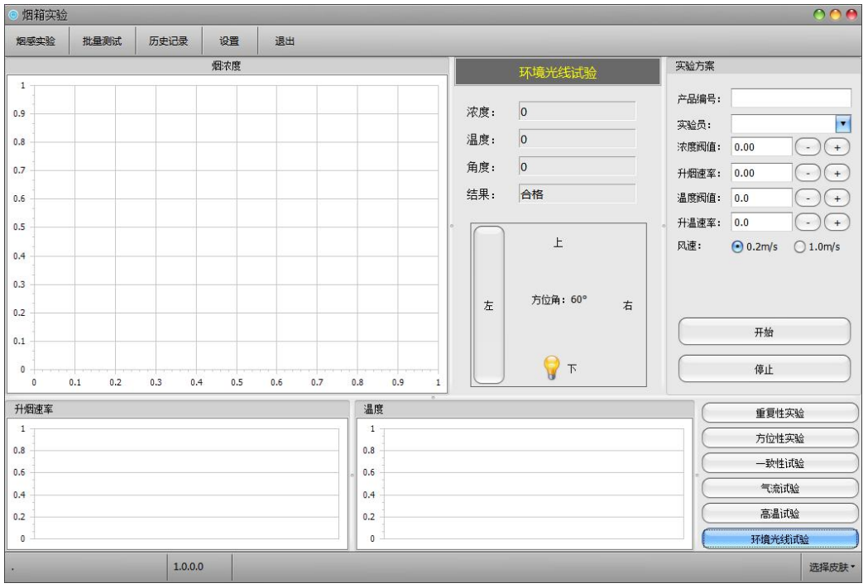Click the light bulb icon
The image size is (868, 588).
coord(551,368)
